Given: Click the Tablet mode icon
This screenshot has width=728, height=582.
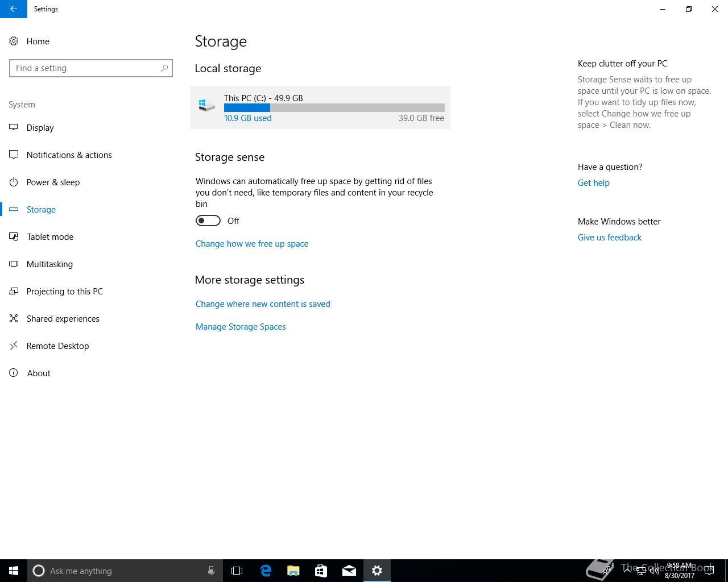Looking at the screenshot, I should pyautogui.click(x=14, y=236).
